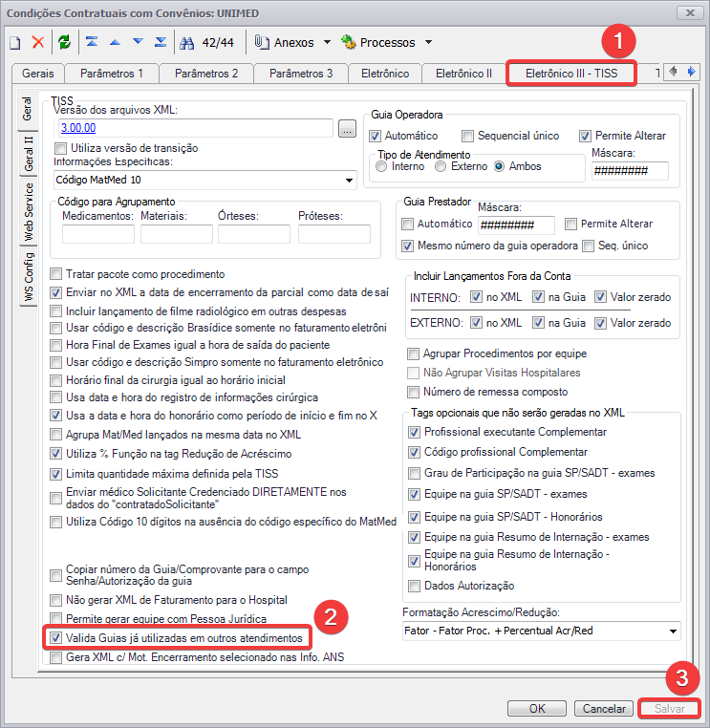Click the Materiais code input field

point(177,234)
